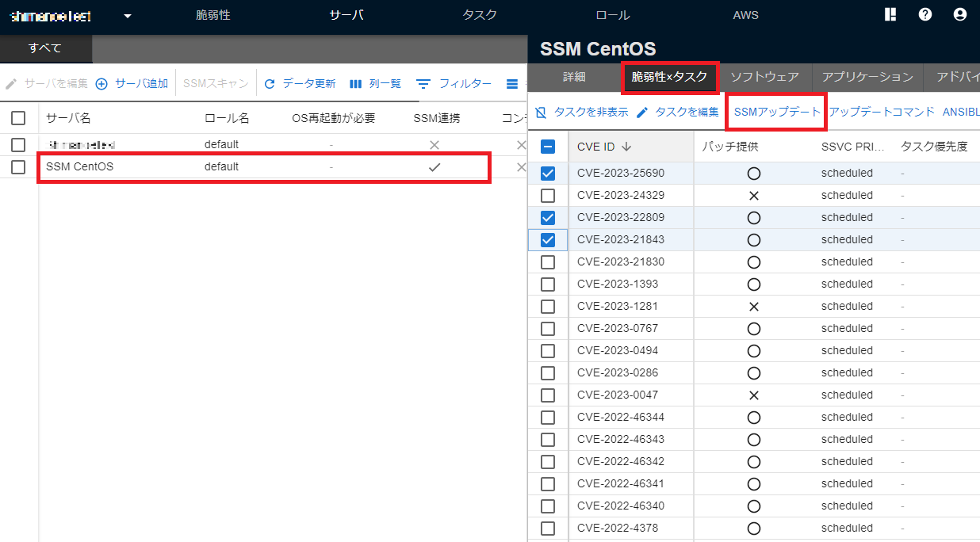Click the CVE-2023-0286 row ID
The width and height of the screenshot is (980, 542).
click(618, 372)
